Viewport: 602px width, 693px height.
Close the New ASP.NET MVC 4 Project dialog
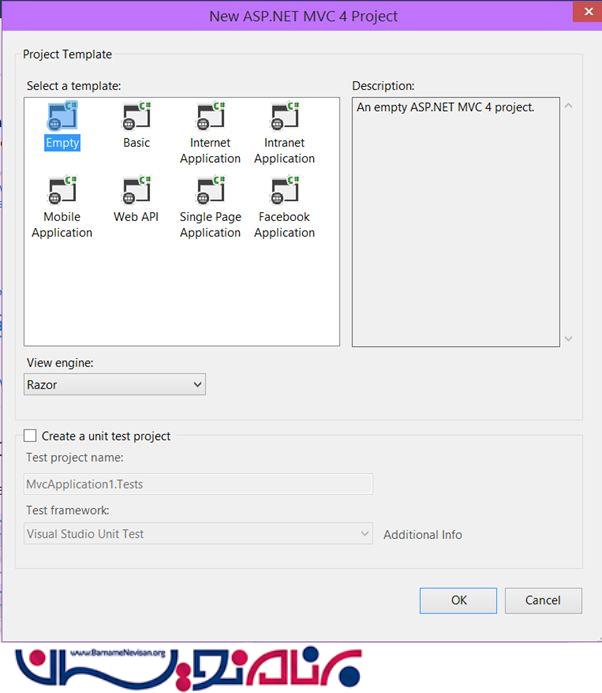(587, 11)
